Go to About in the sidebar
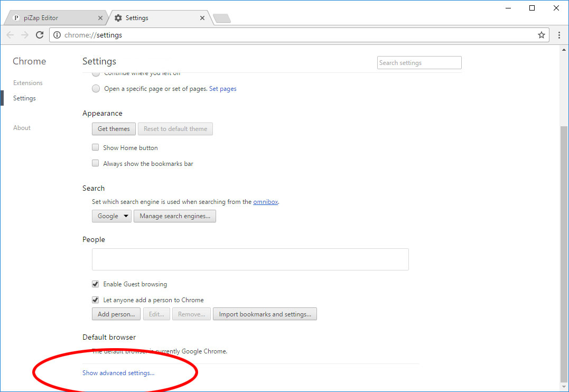This screenshot has width=569, height=392. click(22, 128)
